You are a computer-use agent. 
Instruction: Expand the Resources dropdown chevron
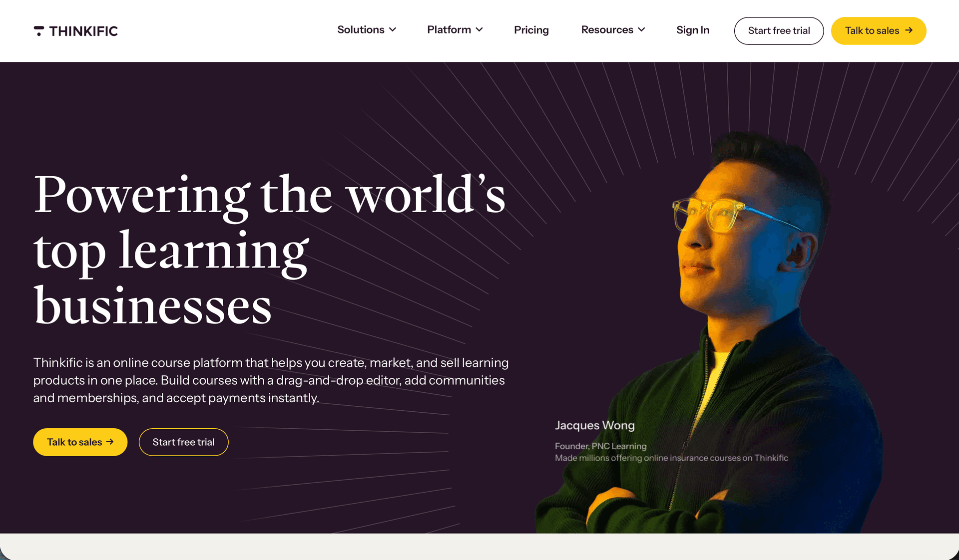click(x=641, y=30)
